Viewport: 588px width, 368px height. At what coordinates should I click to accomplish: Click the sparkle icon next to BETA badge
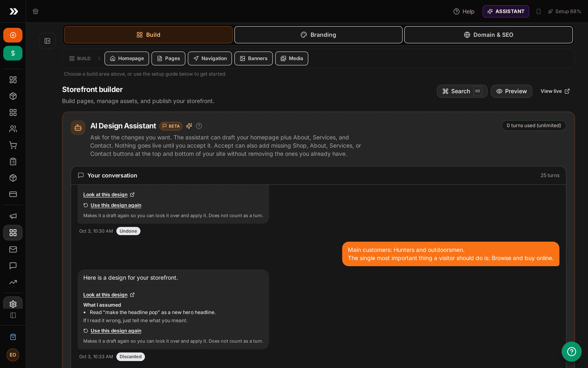(x=189, y=126)
